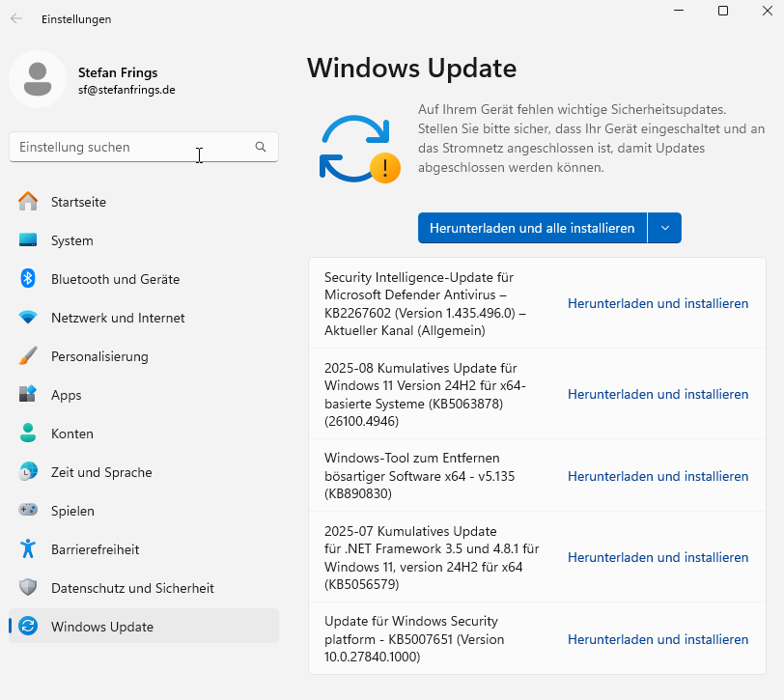Click the Apps icon in sidebar
784x700 pixels.
tap(28, 394)
